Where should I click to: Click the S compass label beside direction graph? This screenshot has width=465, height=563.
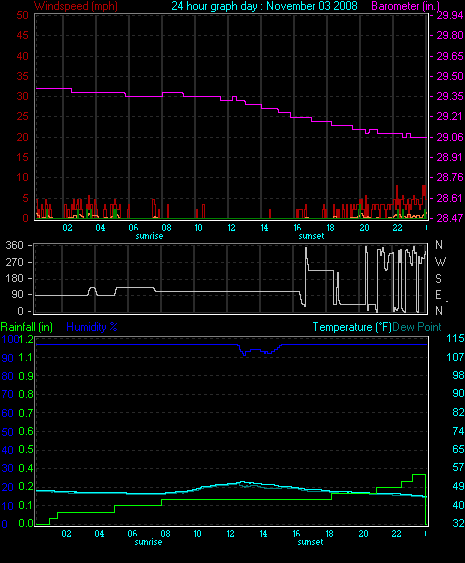pos(438,278)
